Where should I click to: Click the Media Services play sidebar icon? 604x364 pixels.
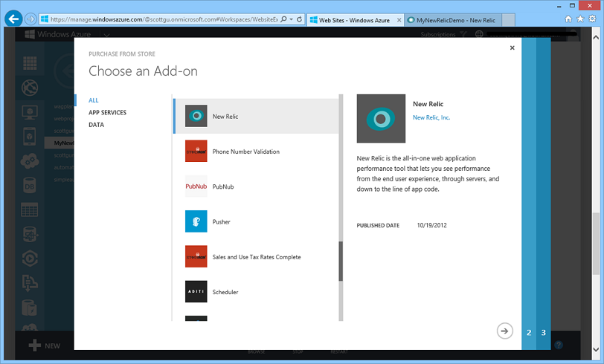tap(30, 259)
